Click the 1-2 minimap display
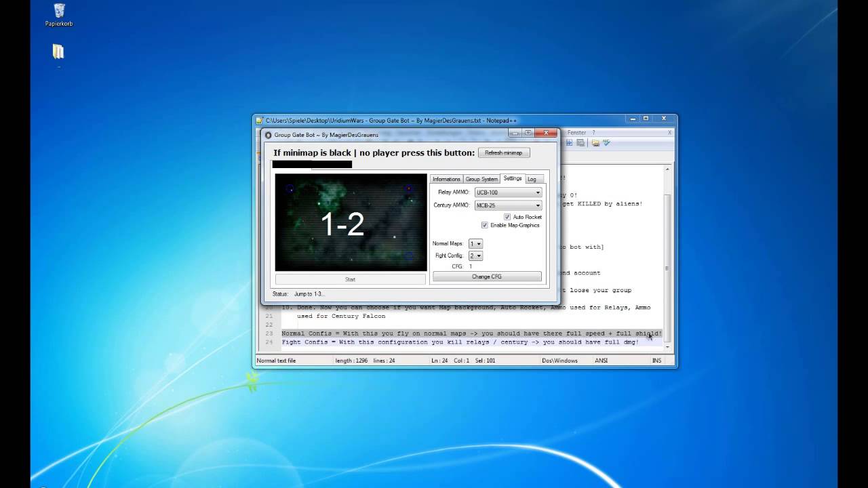Viewport: 868px width, 488px height. point(351,222)
